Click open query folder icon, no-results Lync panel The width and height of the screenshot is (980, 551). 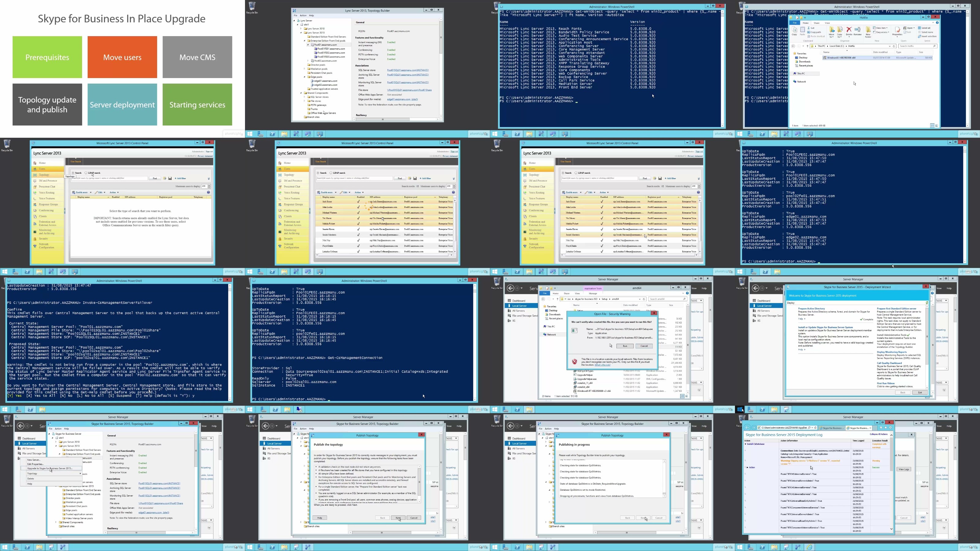coord(165,178)
